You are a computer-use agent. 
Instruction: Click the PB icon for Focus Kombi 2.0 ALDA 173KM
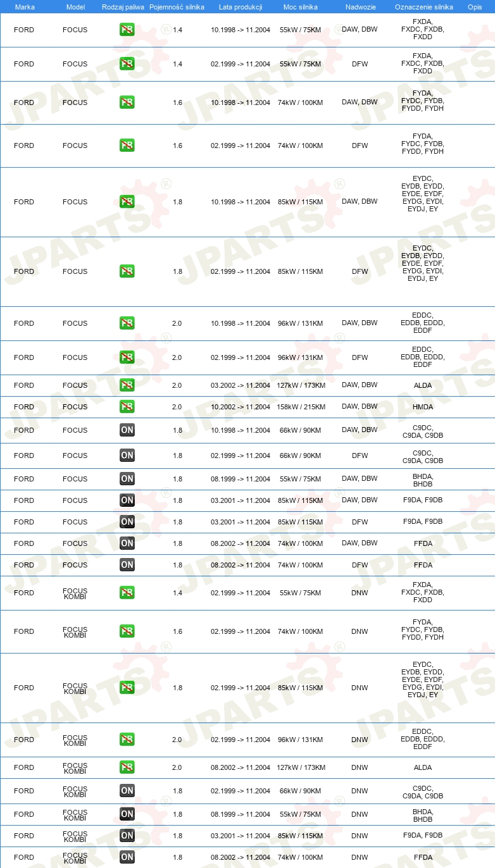click(x=127, y=767)
